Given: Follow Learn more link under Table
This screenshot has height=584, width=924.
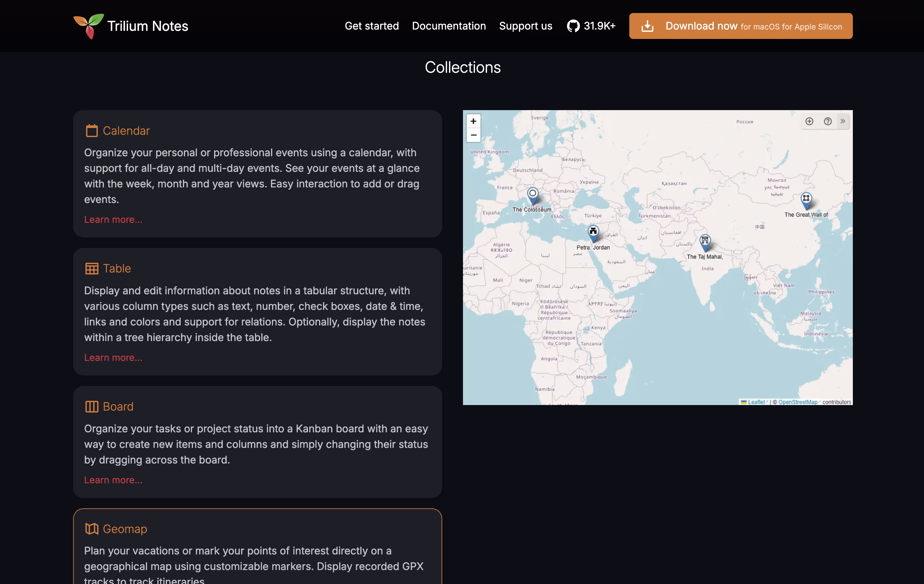Looking at the screenshot, I should tap(113, 358).
